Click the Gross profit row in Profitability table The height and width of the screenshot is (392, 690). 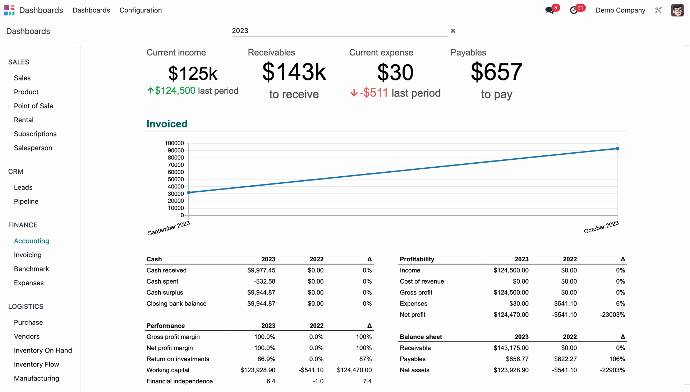(x=512, y=293)
